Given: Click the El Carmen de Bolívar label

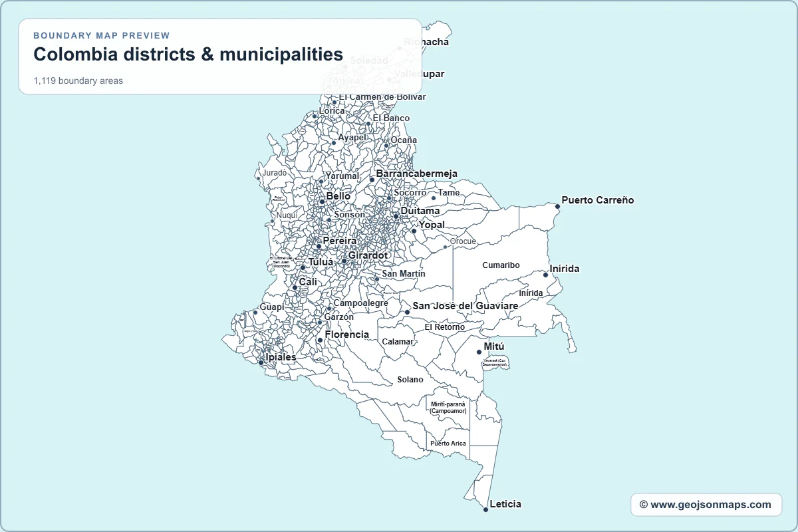Looking at the screenshot, I should click(382, 97).
